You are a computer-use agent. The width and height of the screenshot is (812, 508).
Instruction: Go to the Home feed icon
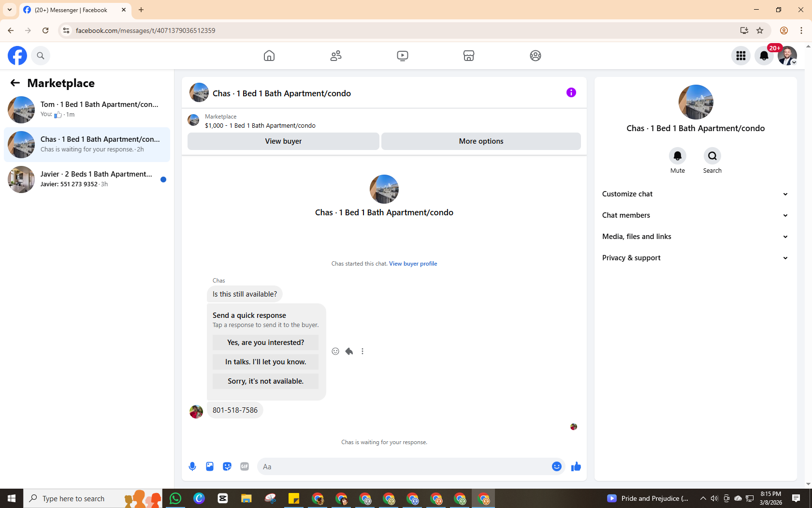coord(269,56)
